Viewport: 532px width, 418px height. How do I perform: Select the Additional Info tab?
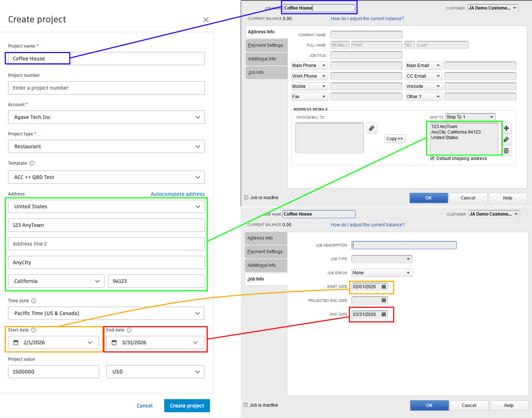click(266, 59)
